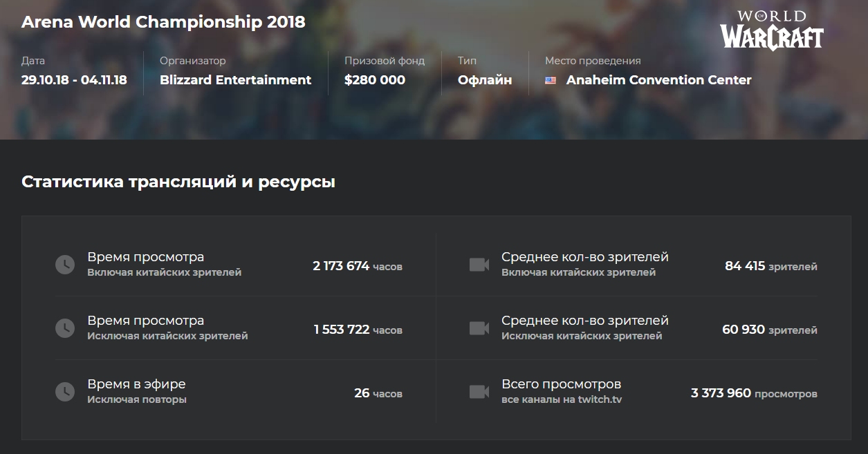Select the $280 000 prize pool value
The height and width of the screenshot is (454, 868).
pyautogui.click(x=375, y=80)
